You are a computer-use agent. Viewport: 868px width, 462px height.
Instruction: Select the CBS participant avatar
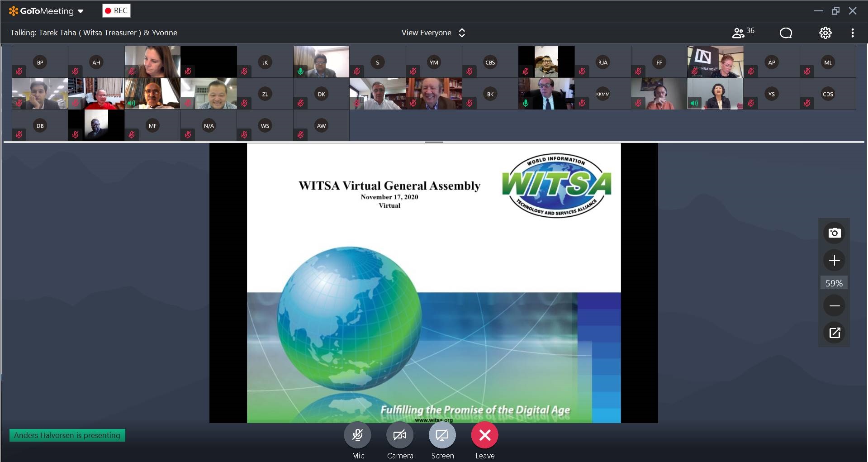coord(490,62)
